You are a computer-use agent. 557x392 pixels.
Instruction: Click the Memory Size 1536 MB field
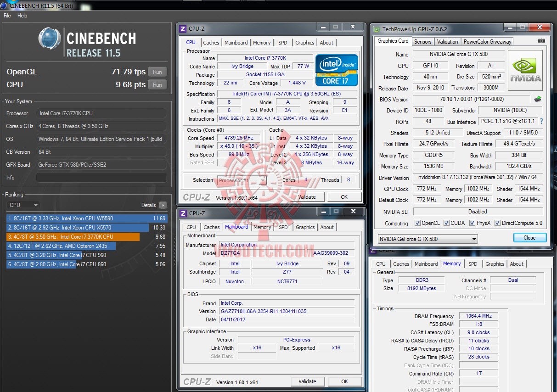pyautogui.click(x=433, y=167)
